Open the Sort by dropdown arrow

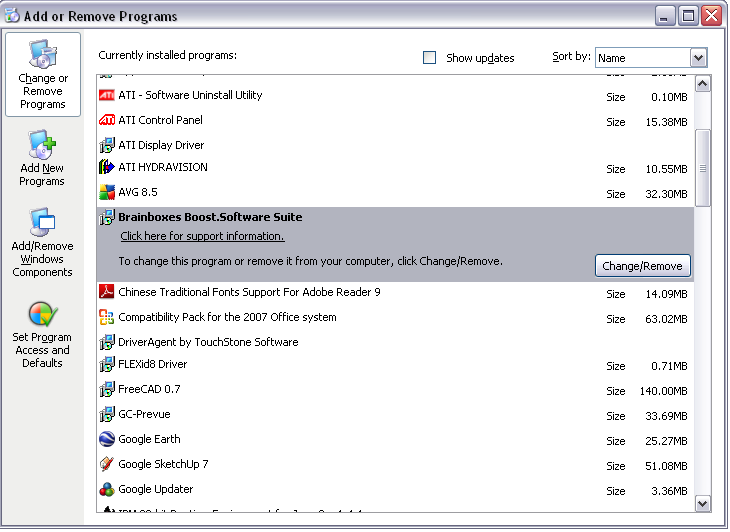[698, 58]
